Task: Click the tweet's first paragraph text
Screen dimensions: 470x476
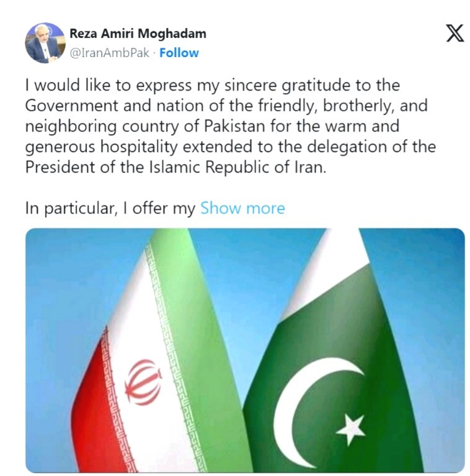Action: click(x=229, y=127)
